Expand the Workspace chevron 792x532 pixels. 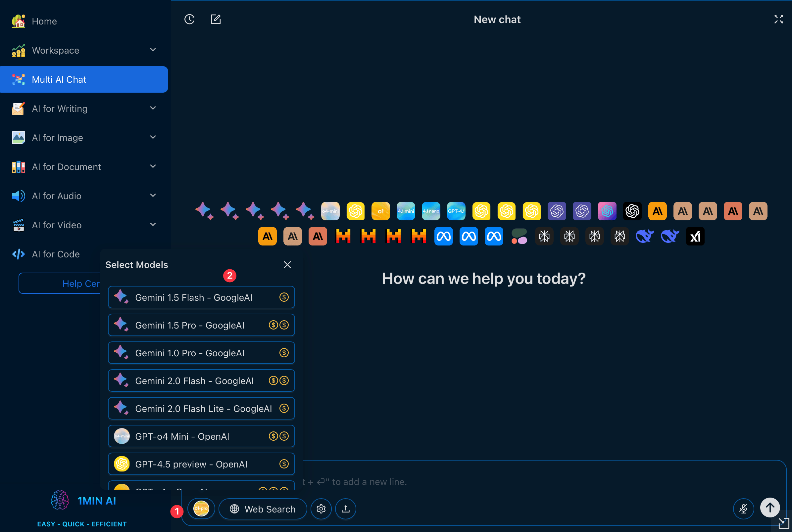(153, 50)
